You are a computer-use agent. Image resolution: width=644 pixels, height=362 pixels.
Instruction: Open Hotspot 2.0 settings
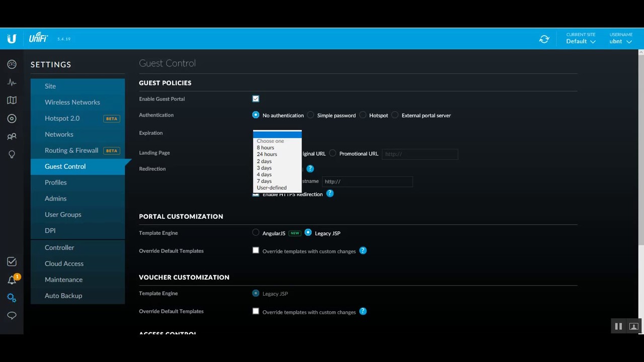click(77, 118)
